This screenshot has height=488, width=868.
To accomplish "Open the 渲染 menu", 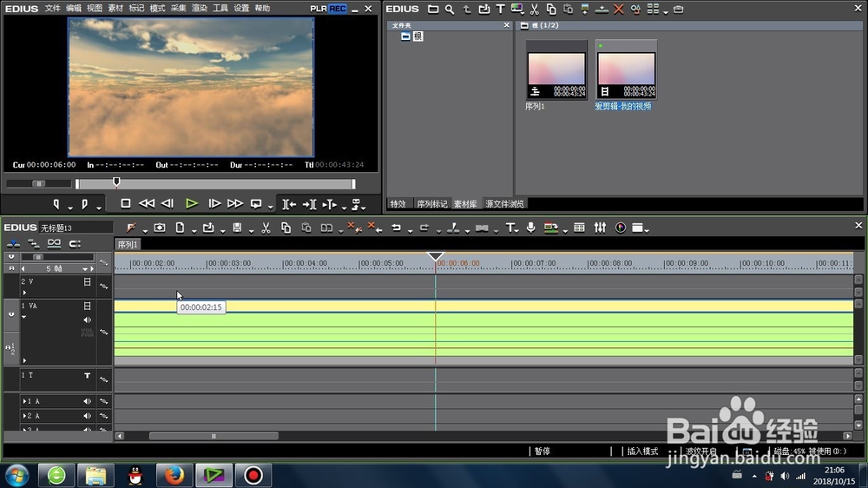I will click(200, 9).
